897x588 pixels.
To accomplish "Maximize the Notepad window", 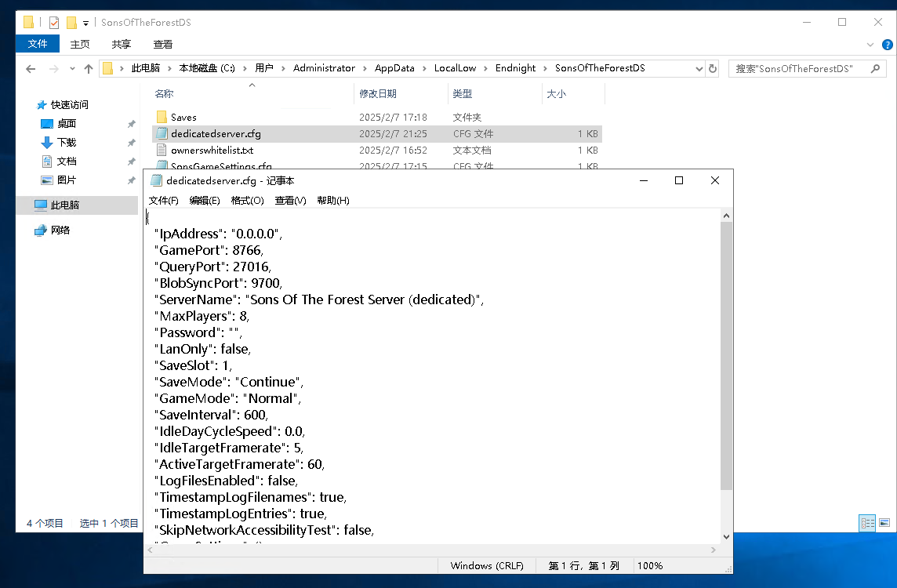I will [679, 181].
